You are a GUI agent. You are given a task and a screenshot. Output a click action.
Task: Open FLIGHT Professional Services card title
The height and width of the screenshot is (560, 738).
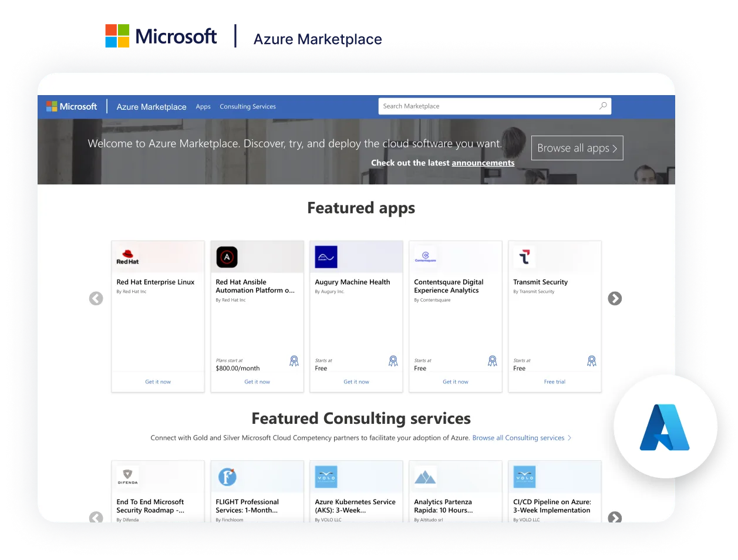(247, 506)
